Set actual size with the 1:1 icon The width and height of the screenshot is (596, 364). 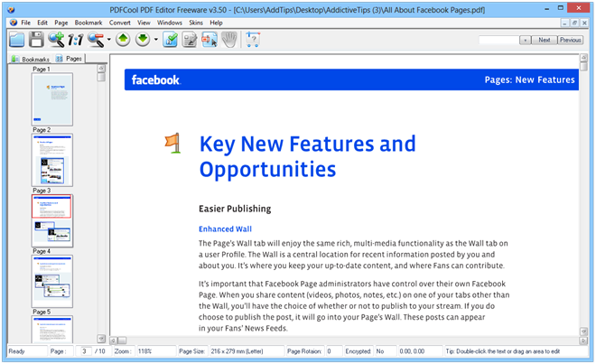click(x=76, y=40)
